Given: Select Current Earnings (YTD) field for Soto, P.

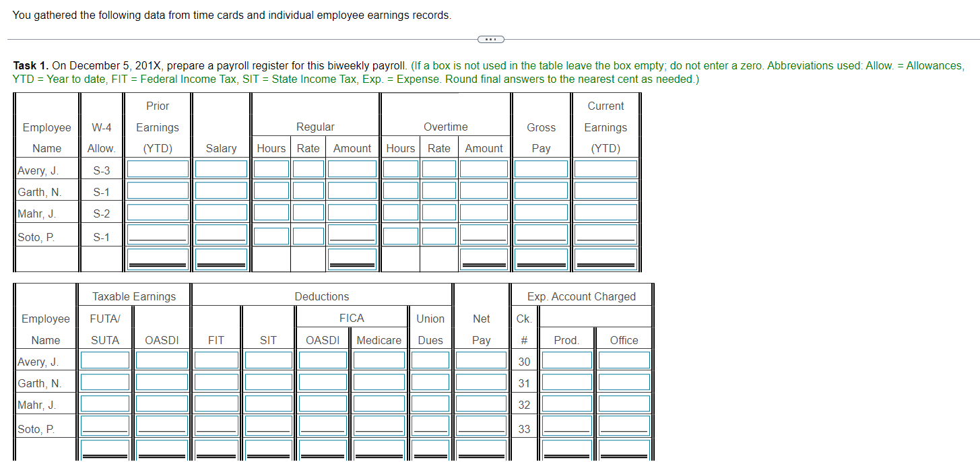Looking at the screenshot, I should coord(605,234).
